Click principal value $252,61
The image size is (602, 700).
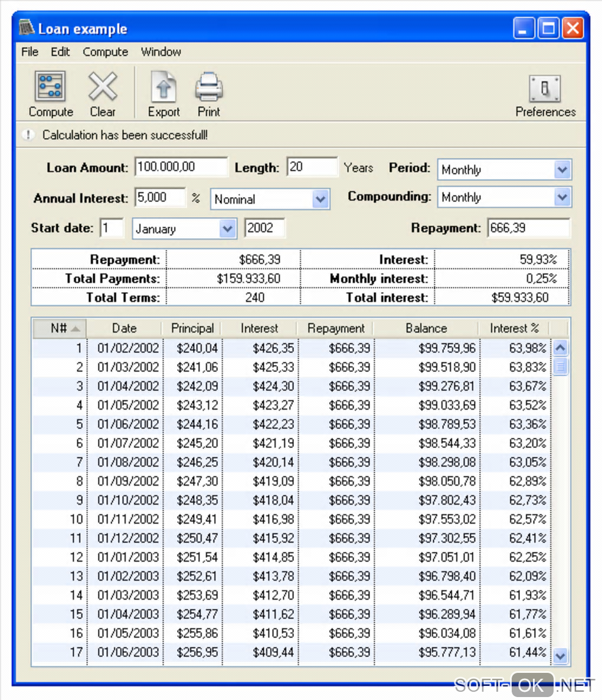197,576
